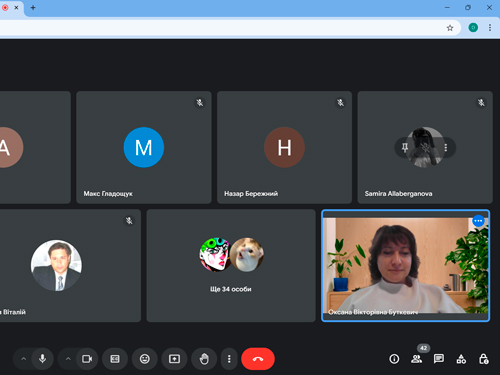Toggle closed captions button
Image resolution: width=500 pixels, height=375 pixels.
115,359
